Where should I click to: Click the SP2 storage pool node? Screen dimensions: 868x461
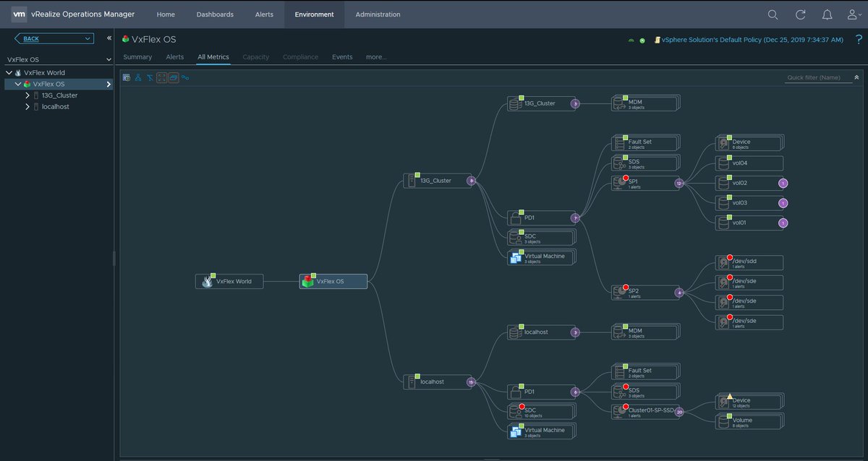645,293
